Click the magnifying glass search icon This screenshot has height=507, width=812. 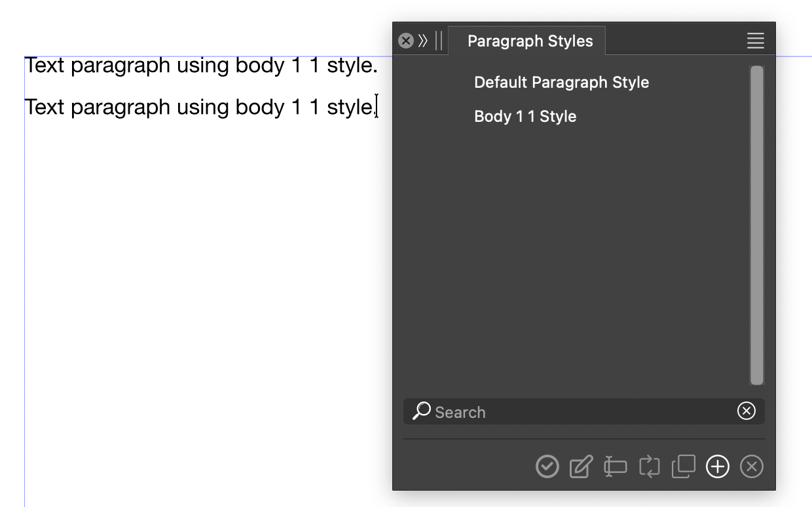click(x=422, y=411)
